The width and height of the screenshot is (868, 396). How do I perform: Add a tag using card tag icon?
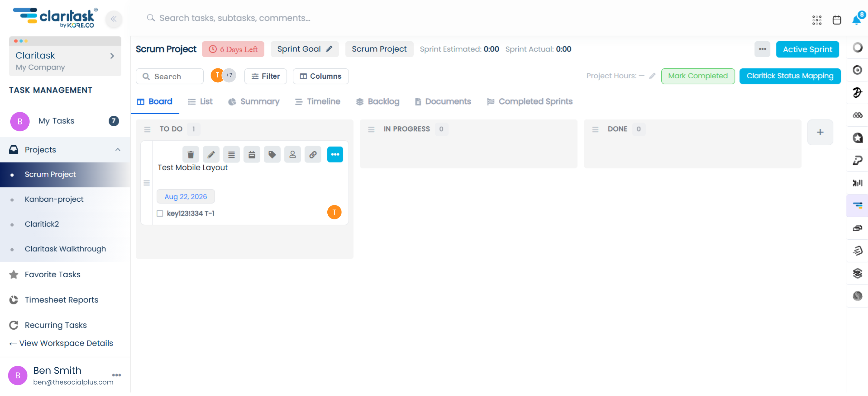pos(272,154)
